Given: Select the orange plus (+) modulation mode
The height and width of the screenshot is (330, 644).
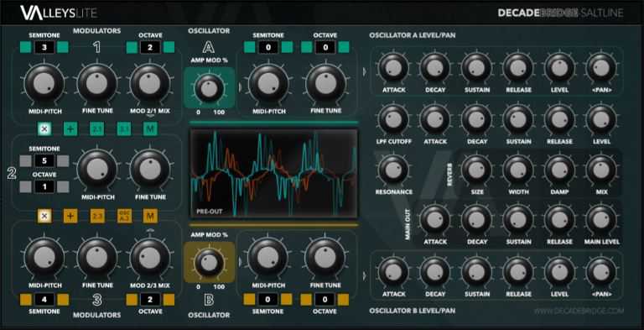Looking at the screenshot, I should click(70, 216).
